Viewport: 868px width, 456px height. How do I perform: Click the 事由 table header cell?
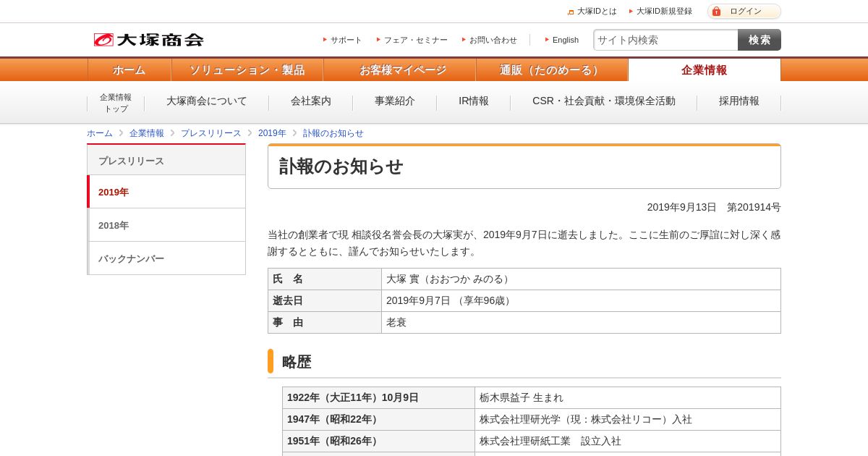[325, 323]
